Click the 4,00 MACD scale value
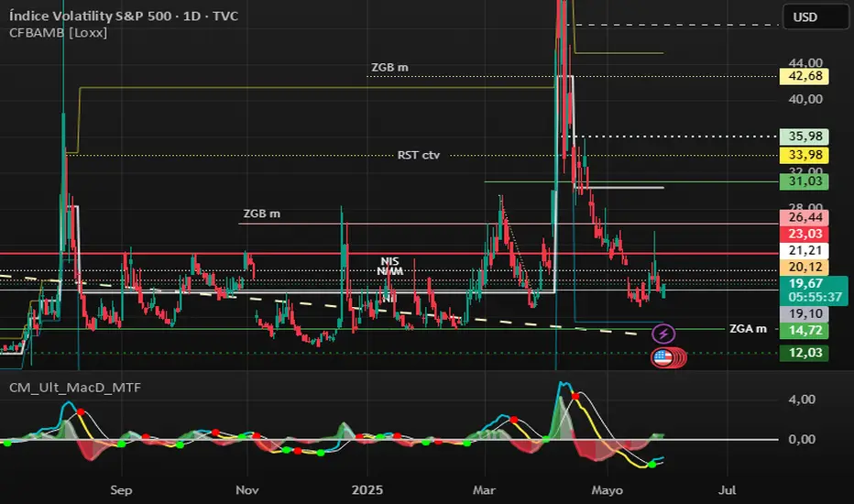Screen dimensions: 854x504 click(802, 400)
